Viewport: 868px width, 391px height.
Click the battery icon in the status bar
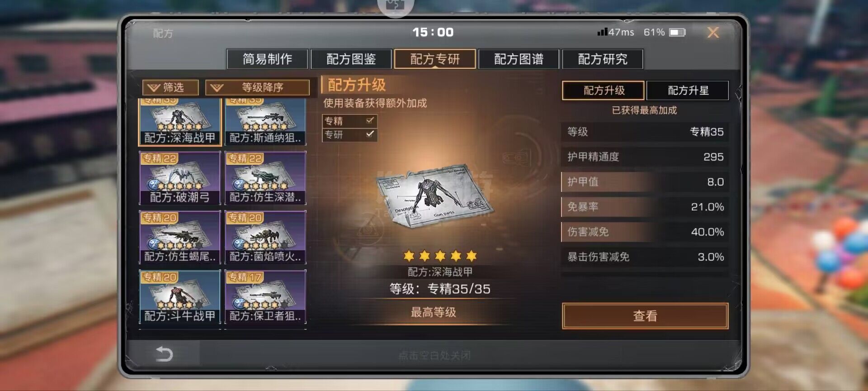tap(677, 33)
